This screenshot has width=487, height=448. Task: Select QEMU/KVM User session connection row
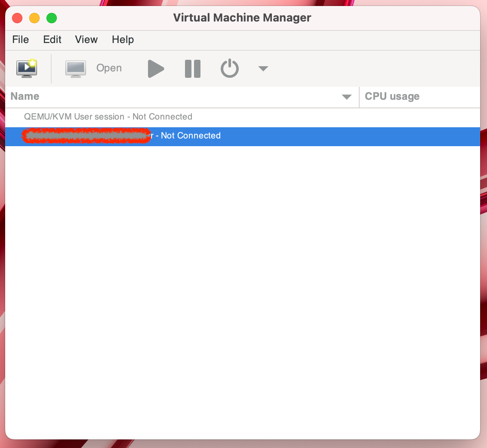tap(243, 117)
